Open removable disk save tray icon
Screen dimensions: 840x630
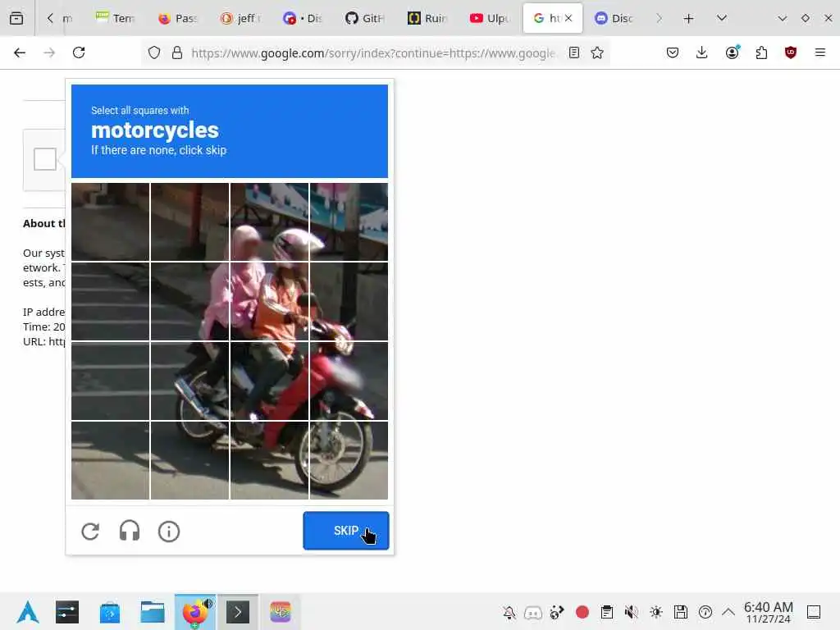click(680, 612)
